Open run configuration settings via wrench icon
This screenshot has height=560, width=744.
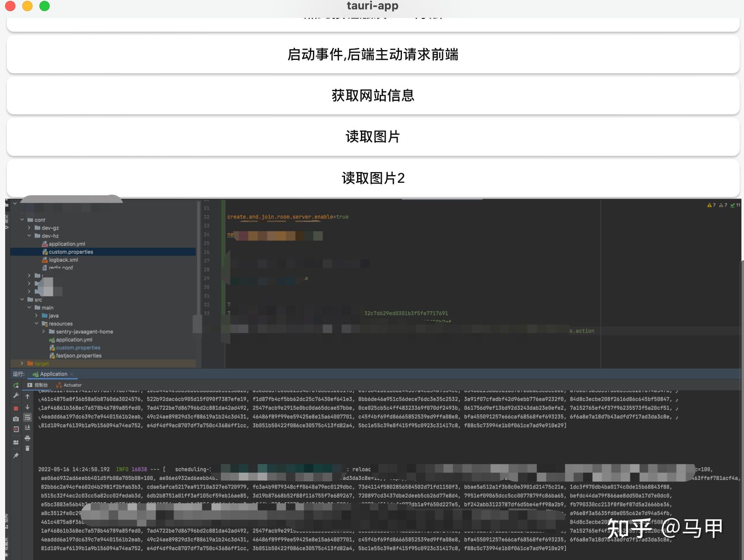[16, 395]
